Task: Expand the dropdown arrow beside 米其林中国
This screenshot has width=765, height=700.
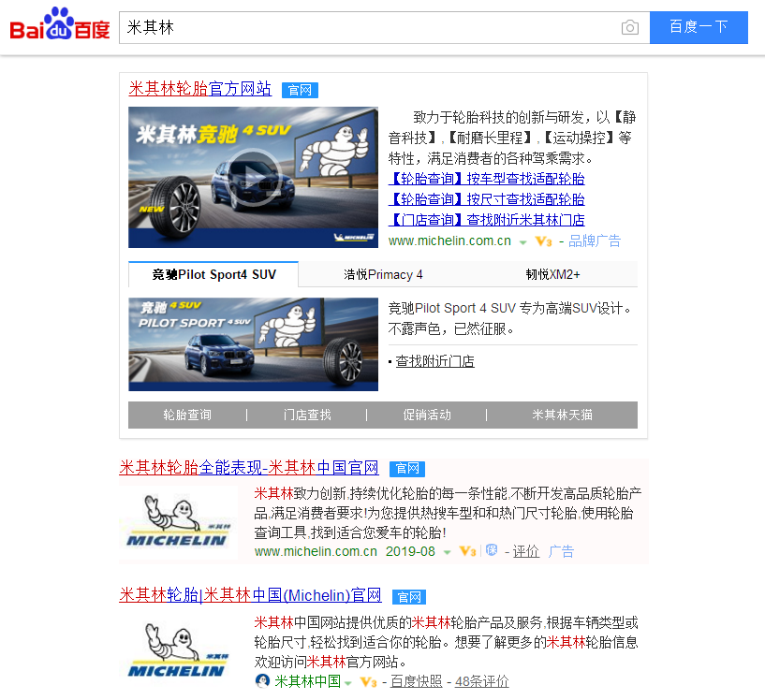Action: coord(348,683)
